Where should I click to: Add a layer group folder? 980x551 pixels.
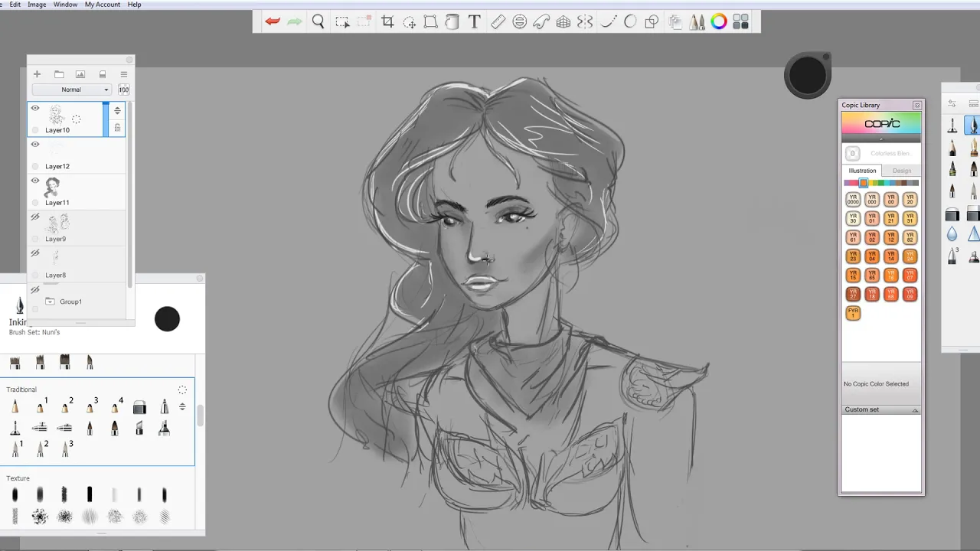tap(59, 74)
